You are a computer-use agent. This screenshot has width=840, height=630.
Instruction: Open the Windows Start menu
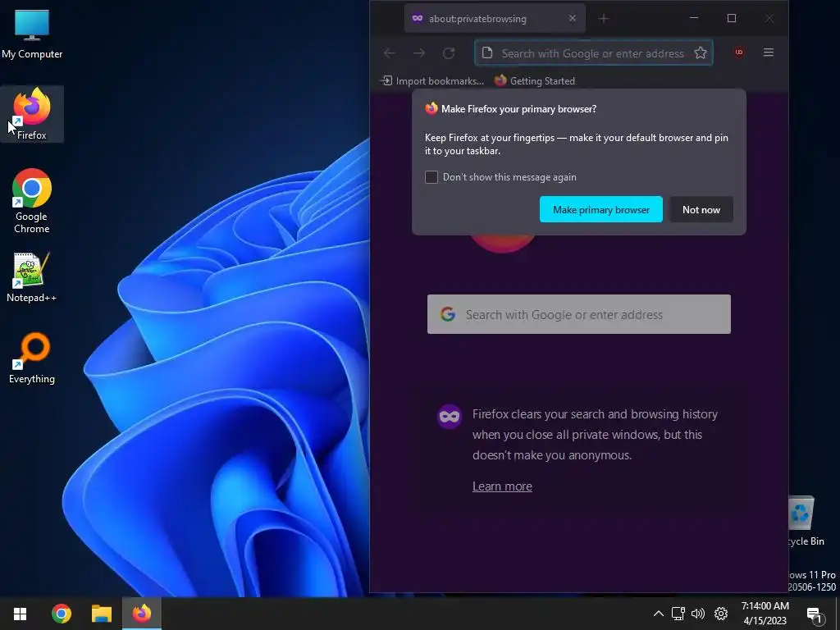21,614
